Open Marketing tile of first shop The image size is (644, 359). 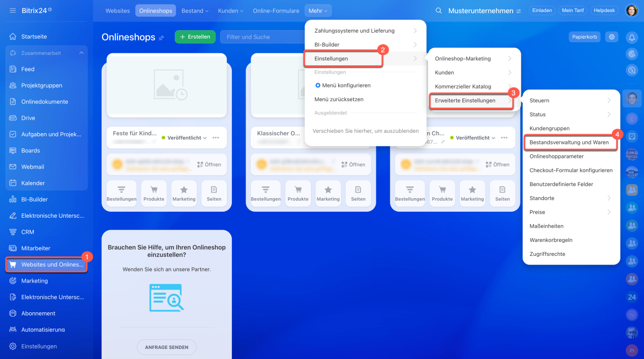click(x=184, y=194)
